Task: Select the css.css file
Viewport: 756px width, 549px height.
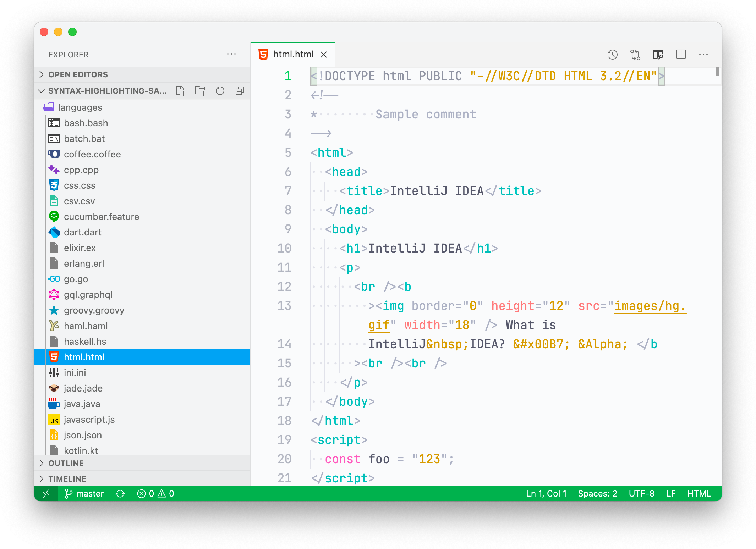Action: pyautogui.click(x=80, y=185)
